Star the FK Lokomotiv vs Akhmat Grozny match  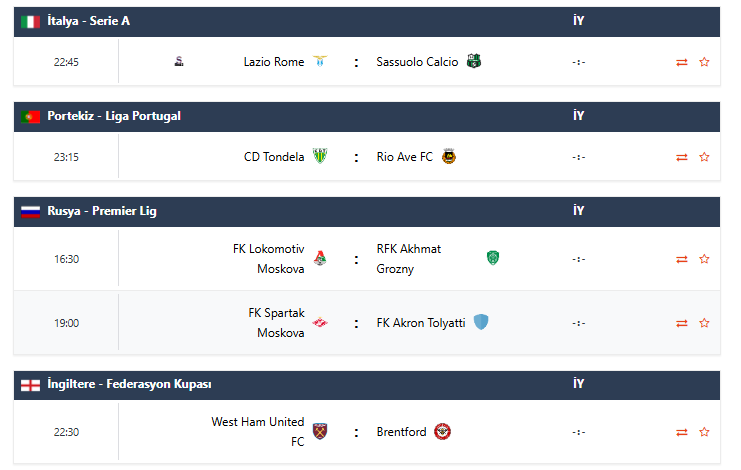(704, 259)
